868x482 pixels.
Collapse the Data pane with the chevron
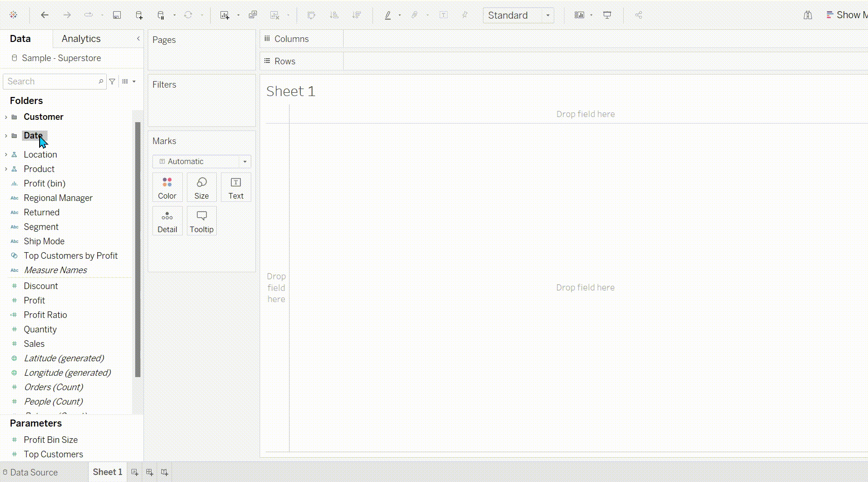click(138, 39)
